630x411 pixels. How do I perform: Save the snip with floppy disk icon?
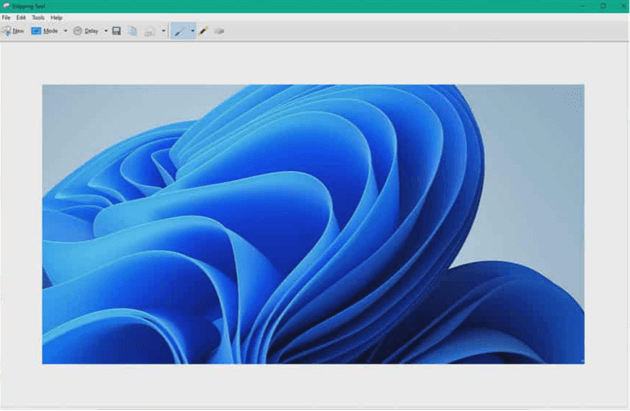pyautogui.click(x=117, y=31)
